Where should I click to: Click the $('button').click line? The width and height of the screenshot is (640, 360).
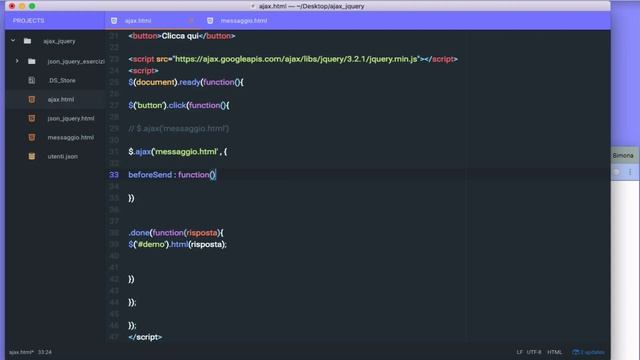coord(179,105)
